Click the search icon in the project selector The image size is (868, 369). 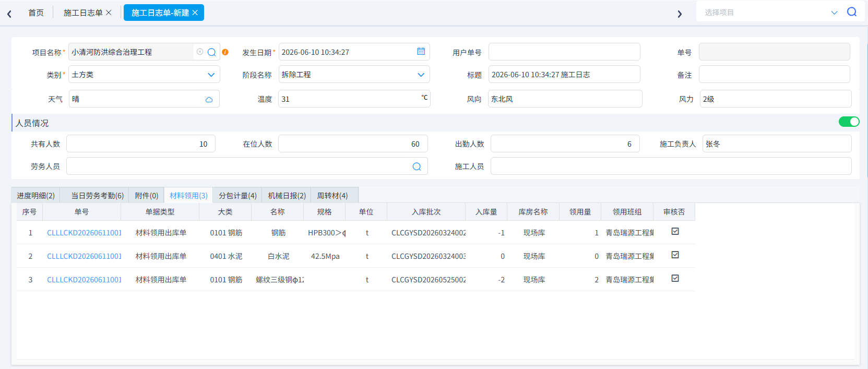852,12
